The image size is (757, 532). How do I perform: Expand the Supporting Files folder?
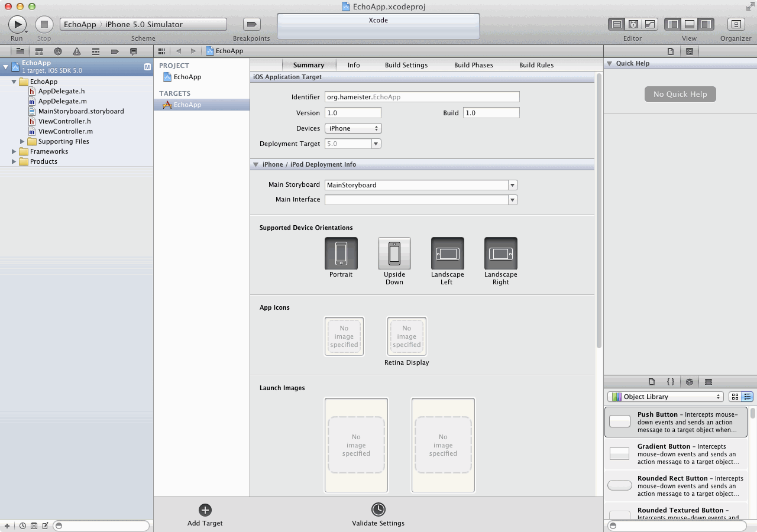tap(22, 141)
